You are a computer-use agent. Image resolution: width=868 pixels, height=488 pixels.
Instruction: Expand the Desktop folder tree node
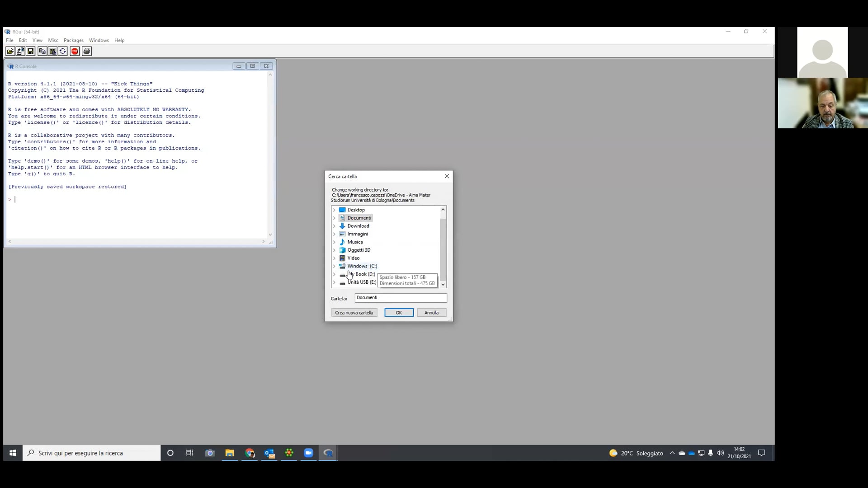tap(334, 210)
